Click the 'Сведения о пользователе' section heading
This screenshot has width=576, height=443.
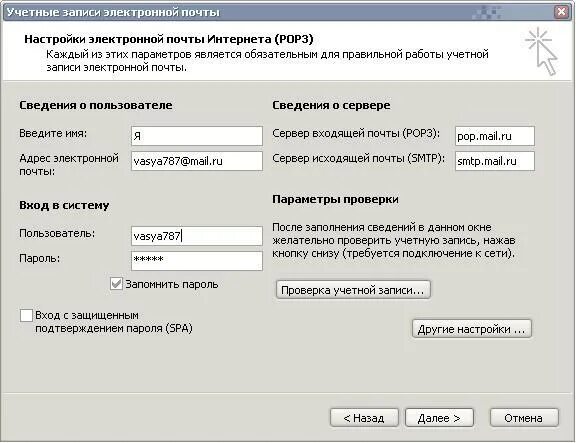pos(96,105)
